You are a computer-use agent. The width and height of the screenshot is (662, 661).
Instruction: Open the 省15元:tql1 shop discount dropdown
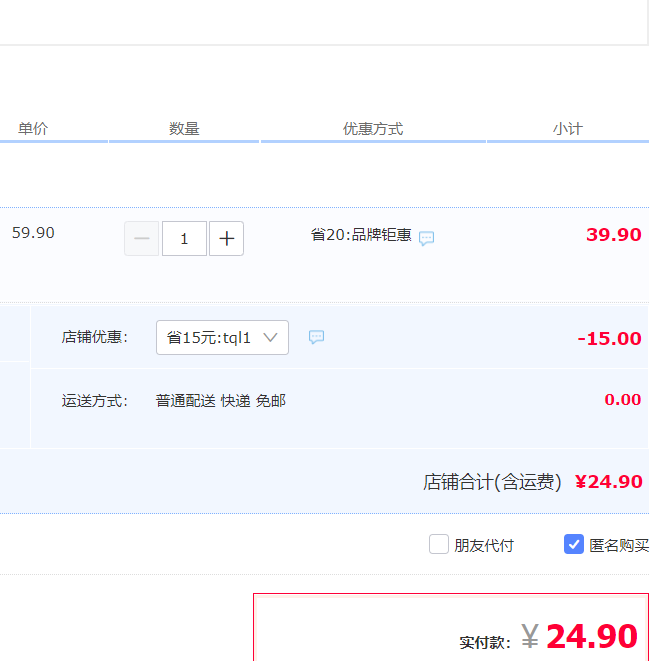click(x=222, y=338)
